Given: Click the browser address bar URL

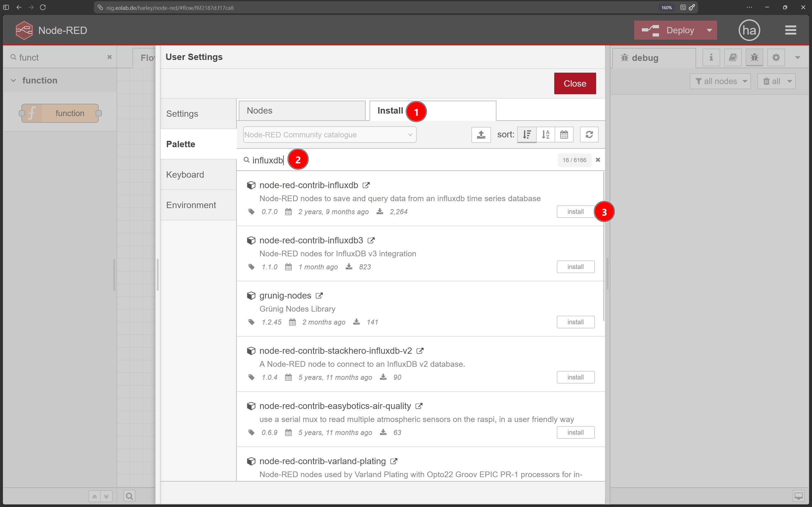Looking at the screenshot, I should 170,8.
